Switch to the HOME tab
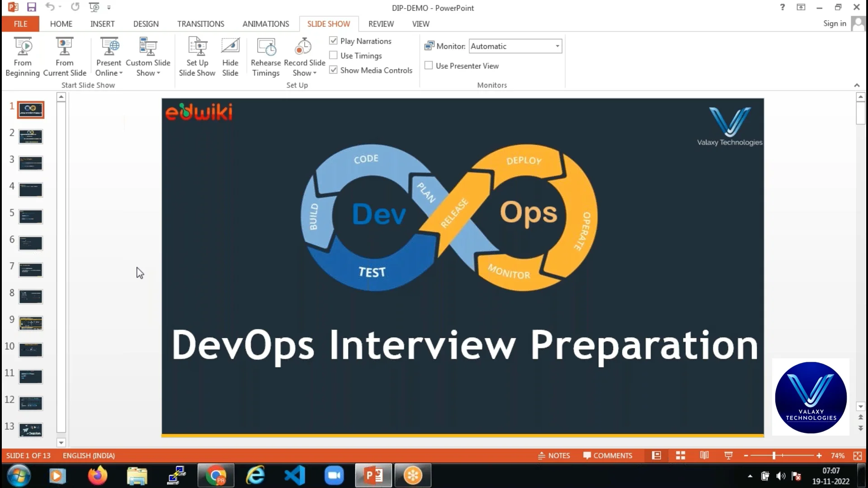Image resolution: width=868 pixels, height=488 pixels. coord(61,24)
